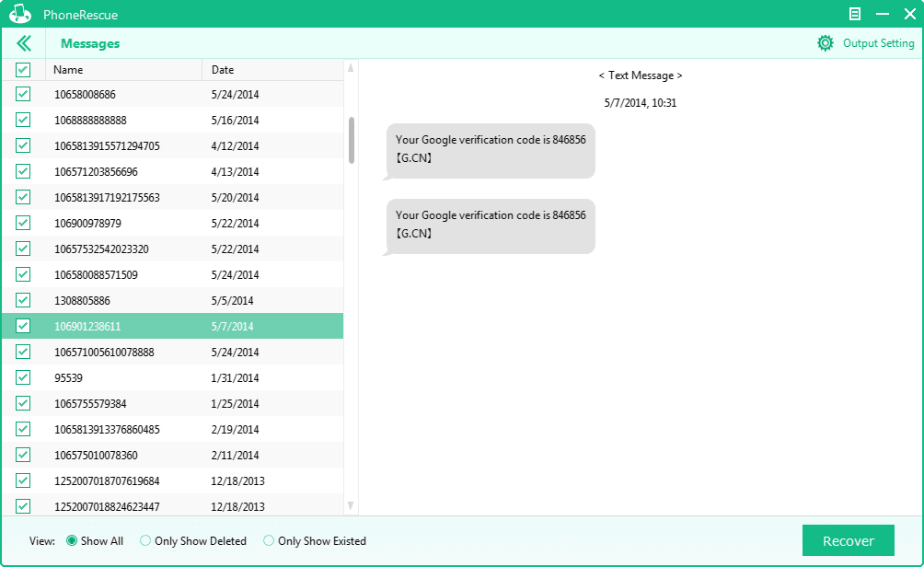Uncheck the 1065813915571294705 row checkbox

[x=23, y=145]
